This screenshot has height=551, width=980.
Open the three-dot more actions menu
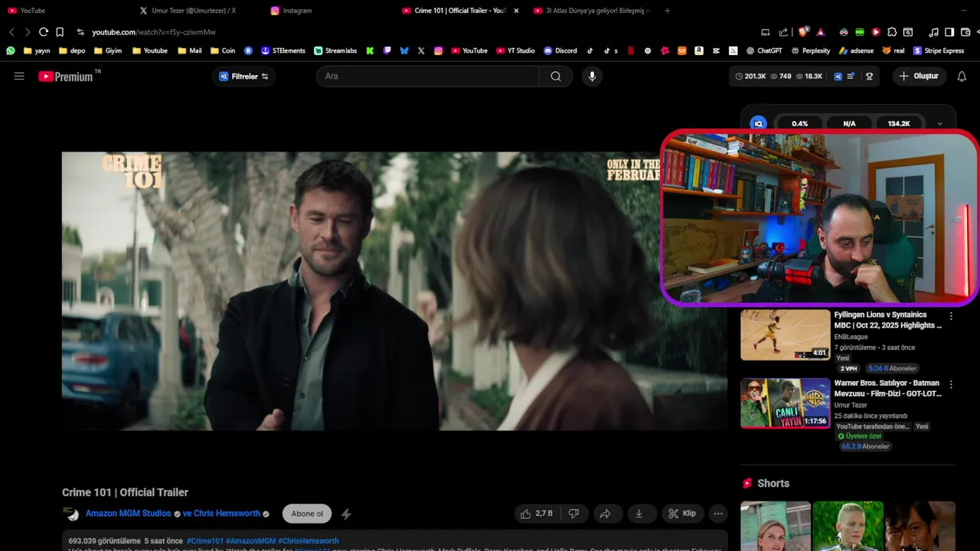718,514
